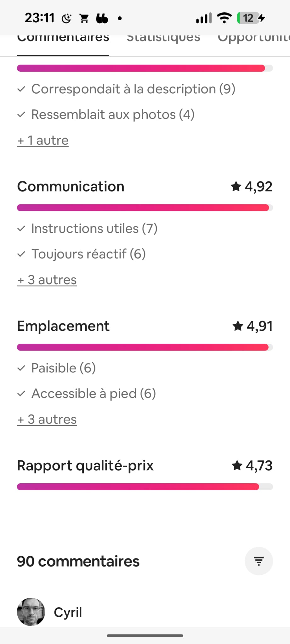This screenshot has width=290, height=644.
Task: Tap the checkmark next to Paisible
Action: [21, 368]
